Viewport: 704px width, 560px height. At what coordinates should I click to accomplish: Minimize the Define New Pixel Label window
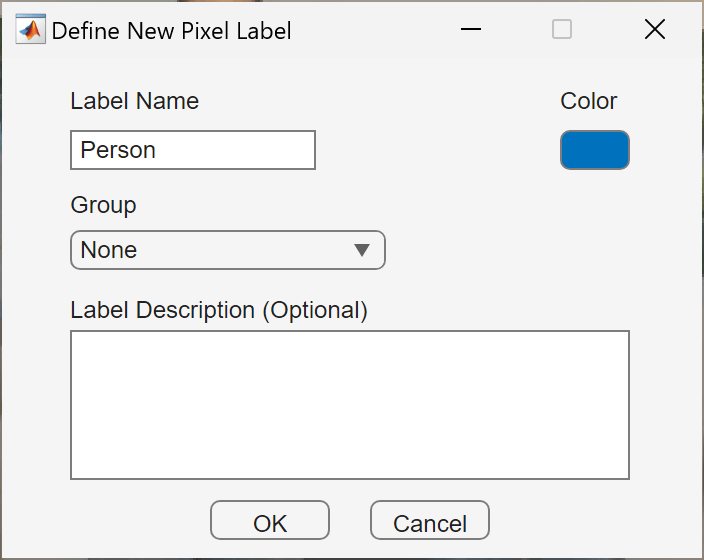(471, 30)
